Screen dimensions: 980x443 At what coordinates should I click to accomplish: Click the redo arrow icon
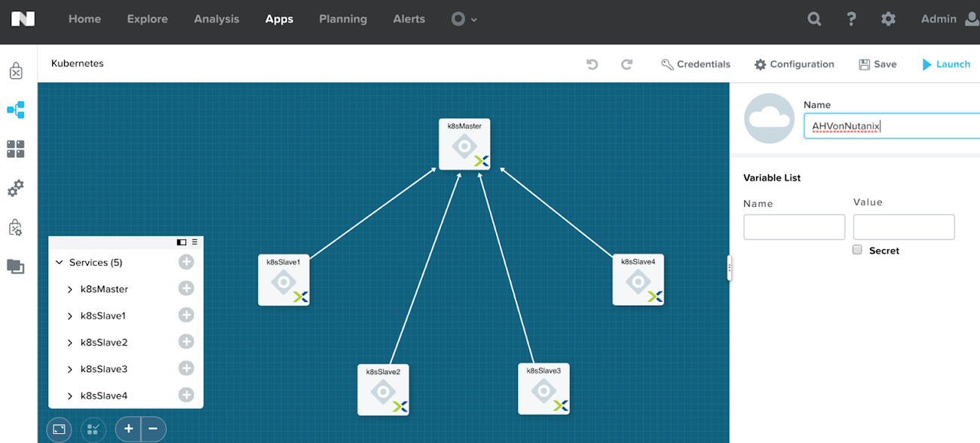(626, 64)
